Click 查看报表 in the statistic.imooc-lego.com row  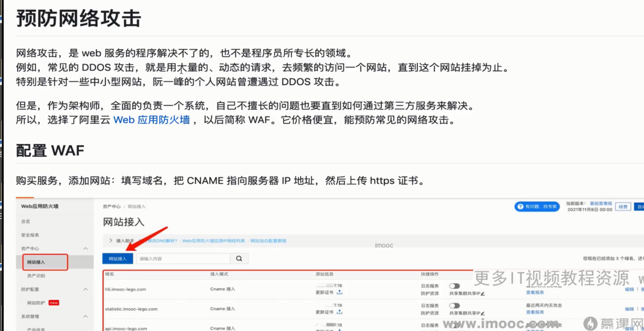coord(535,312)
